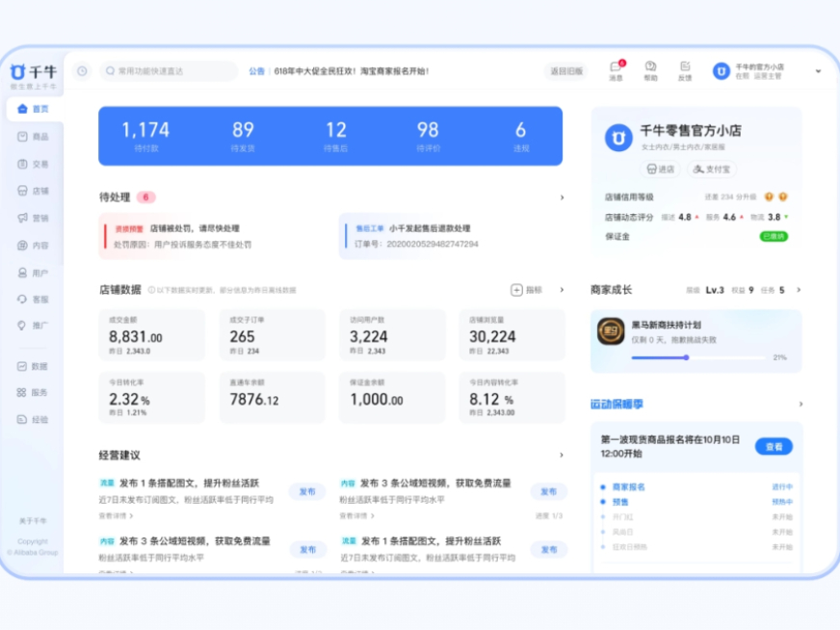The height and width of the screenshot is (630, 840).
Task: Open the 交易 transactions sidebar item
Action: pos(33,164)
